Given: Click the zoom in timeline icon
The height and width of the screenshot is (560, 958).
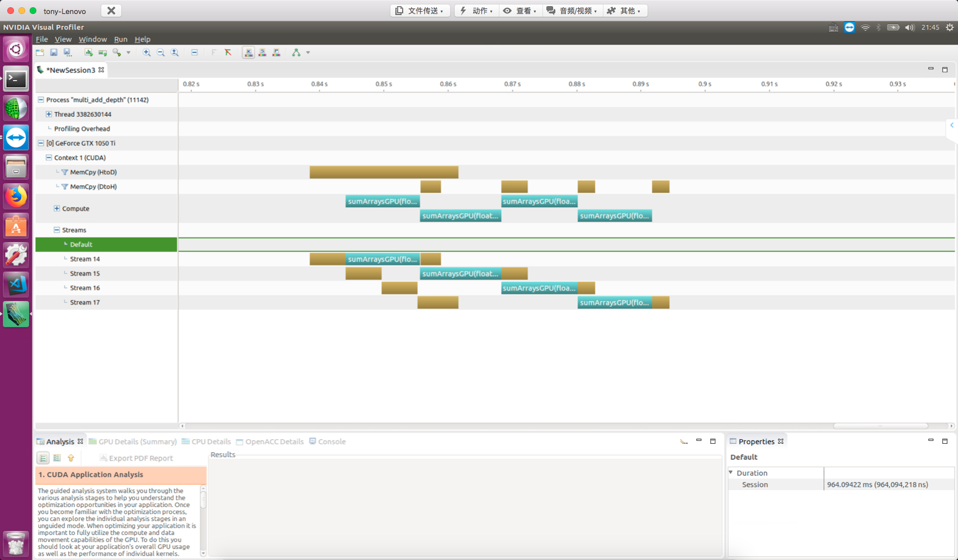Looking at the screenshot, I should click(147, 53).
